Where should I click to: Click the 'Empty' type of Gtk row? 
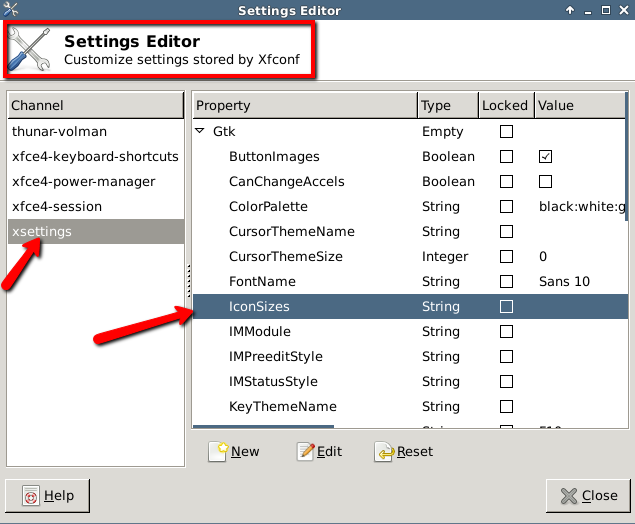(x=442, y=132)
